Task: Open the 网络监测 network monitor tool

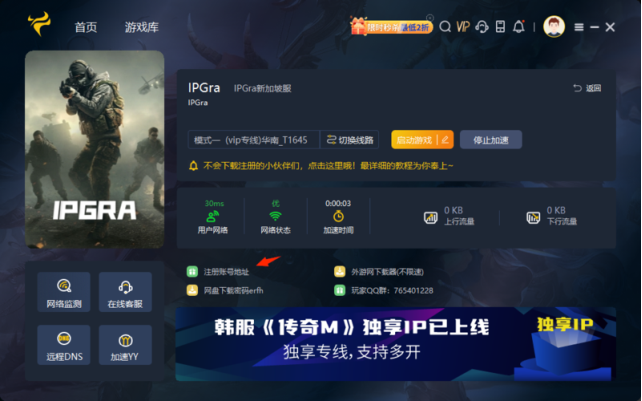Action: [x=64, y=292]
